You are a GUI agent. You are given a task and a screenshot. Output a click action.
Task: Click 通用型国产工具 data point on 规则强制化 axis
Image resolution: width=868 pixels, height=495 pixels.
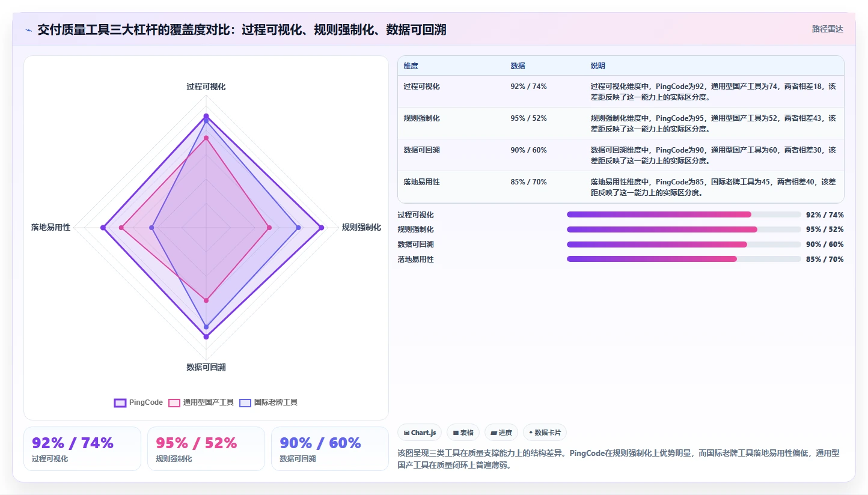pyautogui.click(x=269, y=228)
